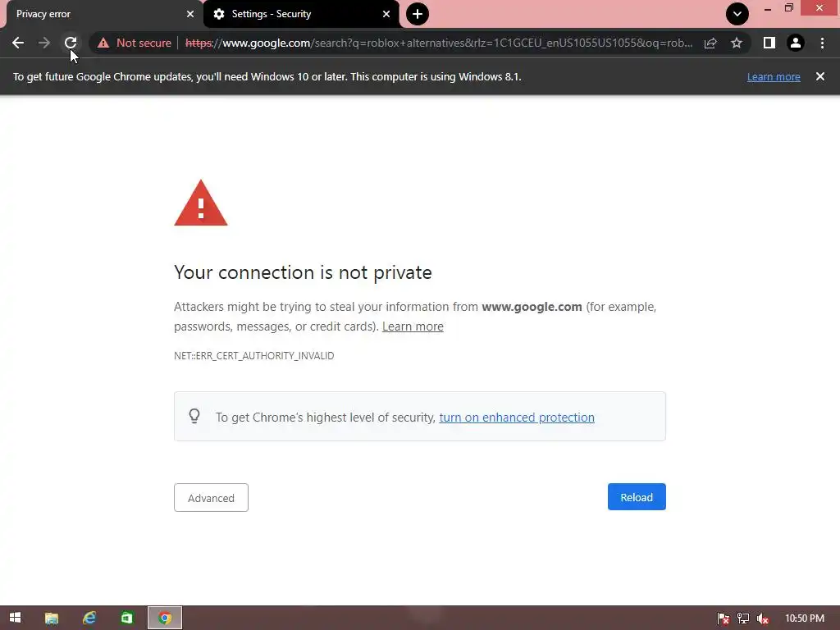
Task: Open Learn more link in the warning text
Action: 413,326
